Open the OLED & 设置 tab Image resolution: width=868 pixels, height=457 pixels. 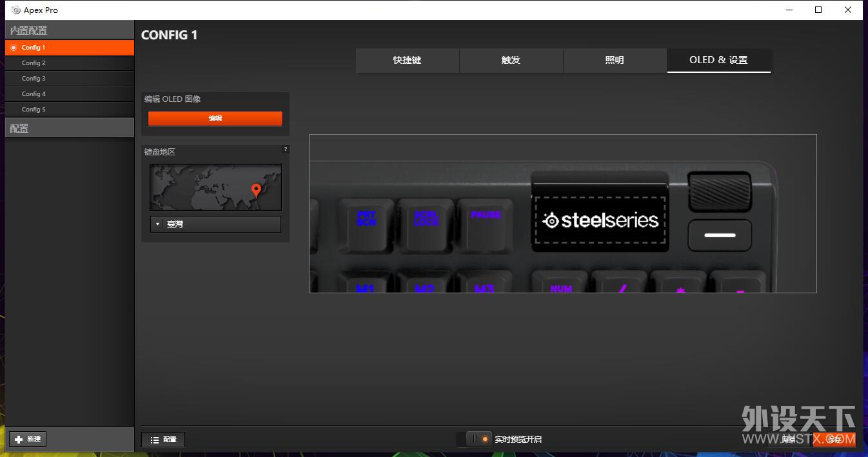tap(718, 60)
